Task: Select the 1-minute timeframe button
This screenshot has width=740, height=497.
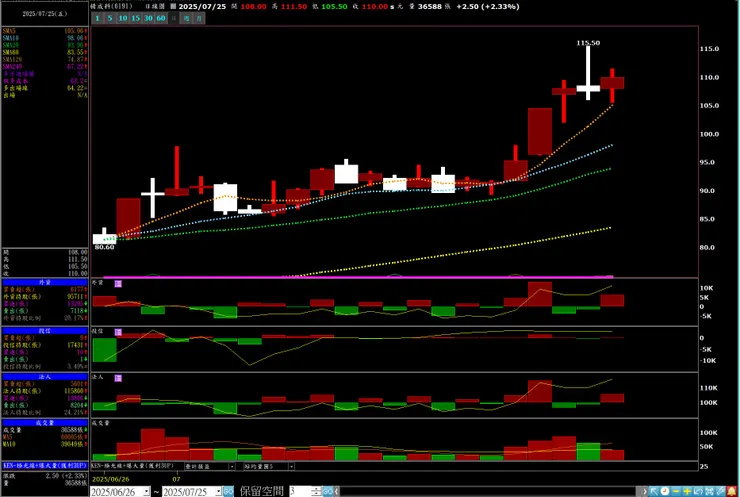Action: (97, 18)
